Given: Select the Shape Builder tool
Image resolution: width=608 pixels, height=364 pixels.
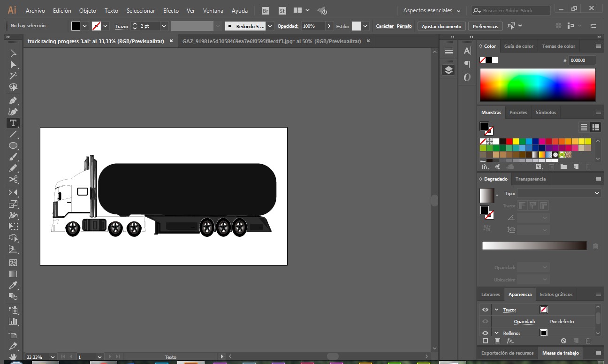Looking at the screenshot, I should (13, 238).
